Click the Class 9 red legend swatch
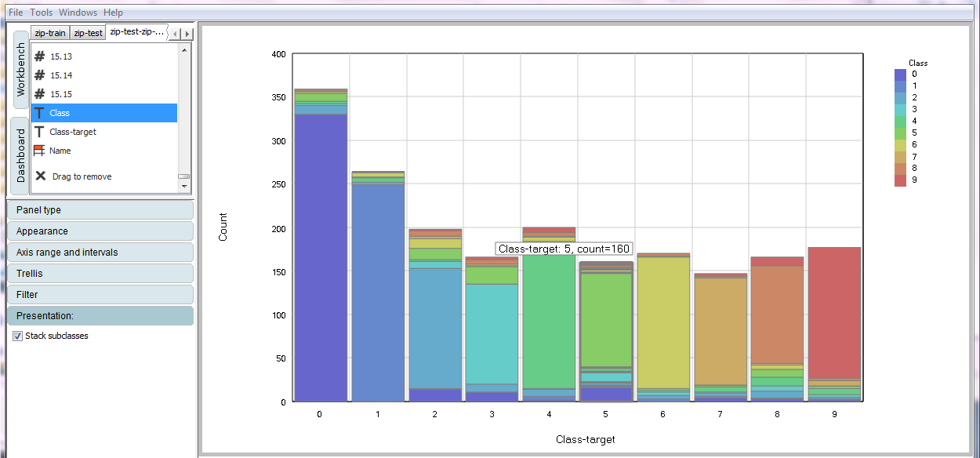 pyautogui.click(x=900, y=180)
